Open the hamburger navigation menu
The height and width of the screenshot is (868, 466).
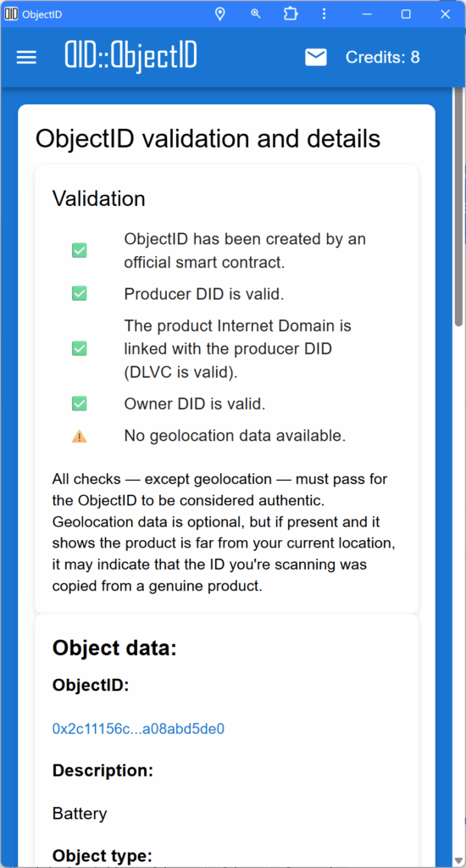click(26, 58)
